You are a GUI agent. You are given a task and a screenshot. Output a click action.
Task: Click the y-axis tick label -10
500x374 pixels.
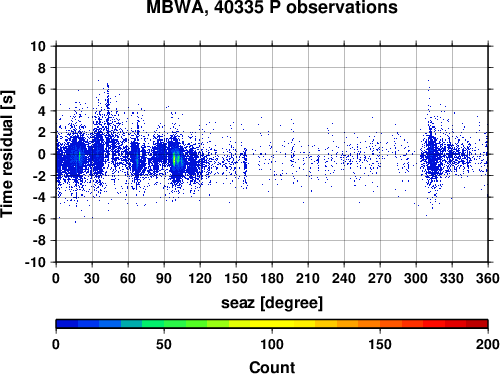tap(35, 262)
